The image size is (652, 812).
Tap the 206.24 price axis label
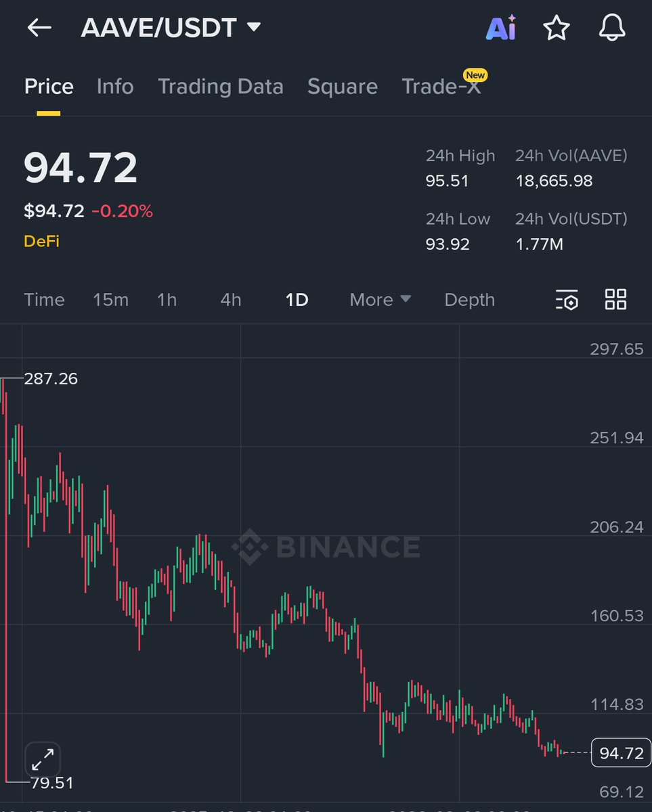[x=617, y=527]
